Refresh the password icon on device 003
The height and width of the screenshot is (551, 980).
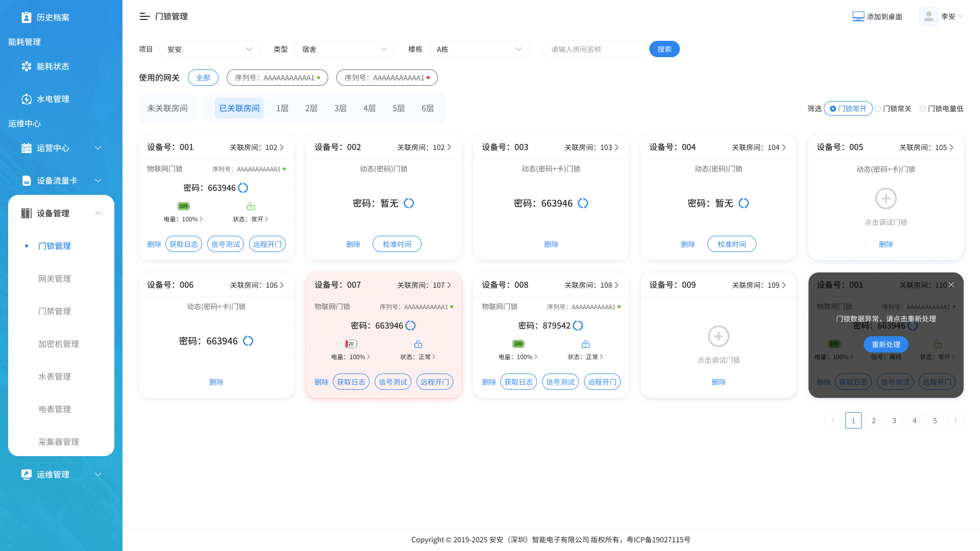point(583,204)
